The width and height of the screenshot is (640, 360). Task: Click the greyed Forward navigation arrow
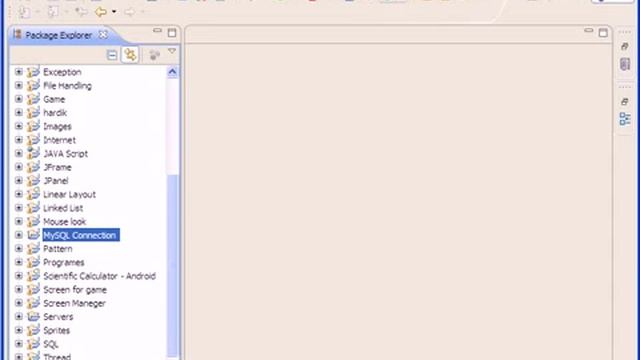click(129, 12)
